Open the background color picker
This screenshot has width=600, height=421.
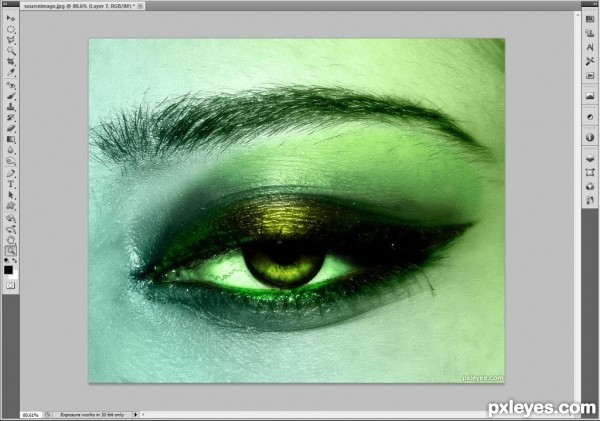point(15,276)
